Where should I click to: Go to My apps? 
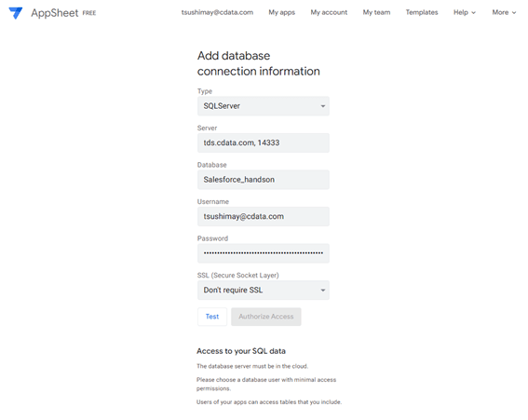click(281, 12)
